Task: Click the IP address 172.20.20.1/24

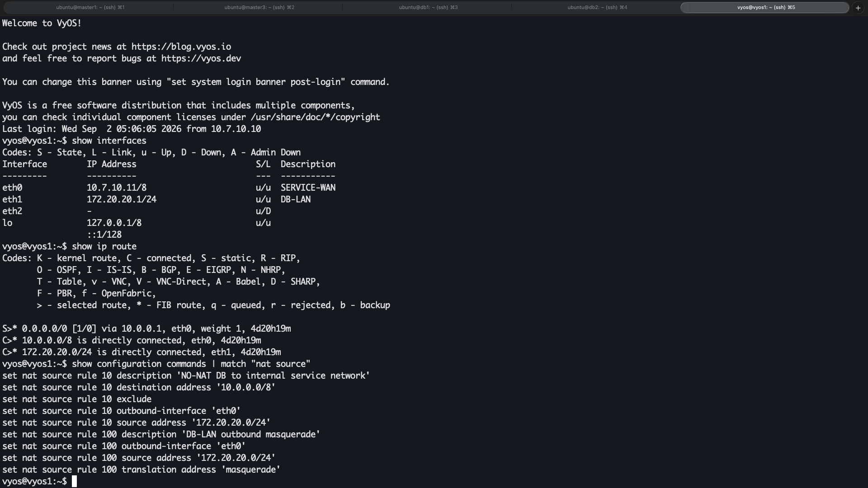Action: coord(122,199)
